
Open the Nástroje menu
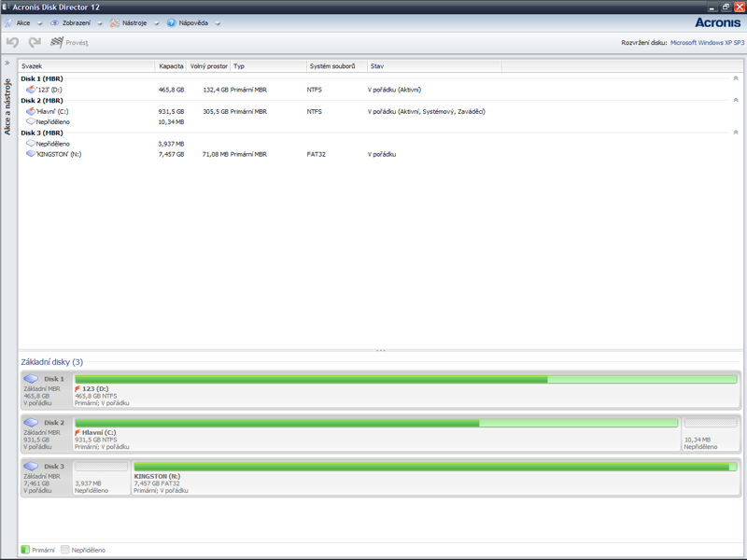click(134, 22)
